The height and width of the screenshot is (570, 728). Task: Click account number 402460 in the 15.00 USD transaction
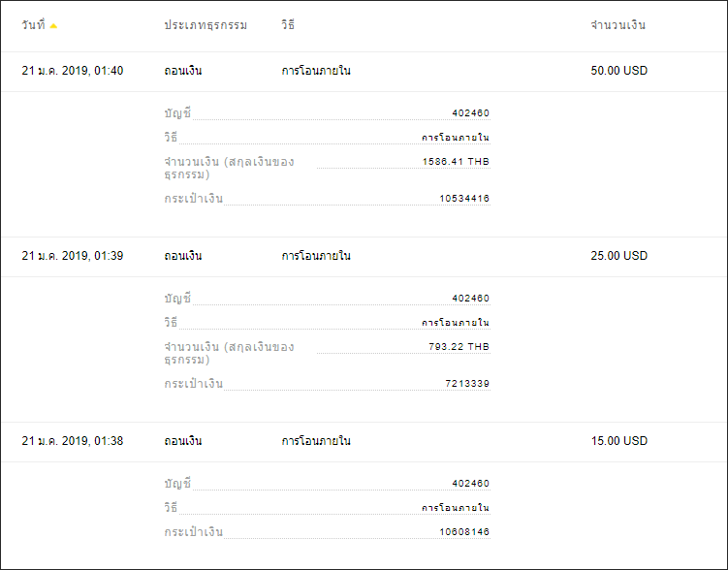click(471, 484)
